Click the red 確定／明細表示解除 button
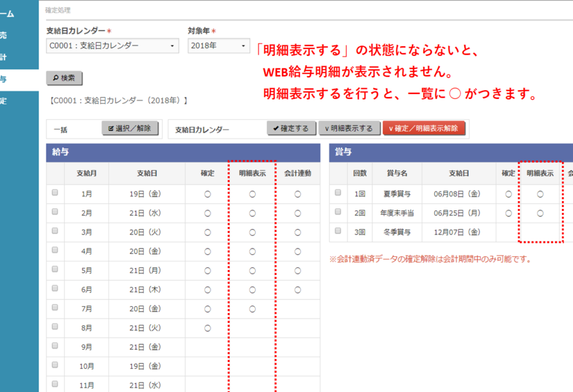The image size is (573, 392). (424, 128)
